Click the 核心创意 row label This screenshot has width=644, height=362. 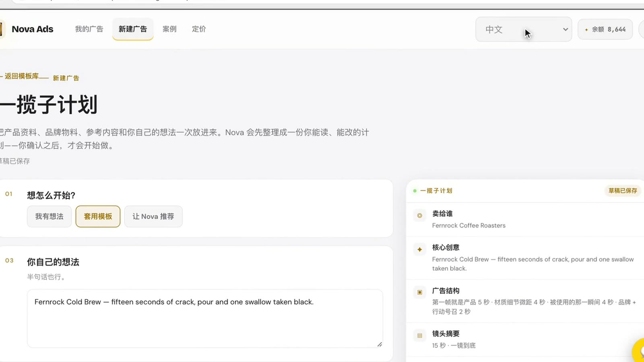[446, 247]
